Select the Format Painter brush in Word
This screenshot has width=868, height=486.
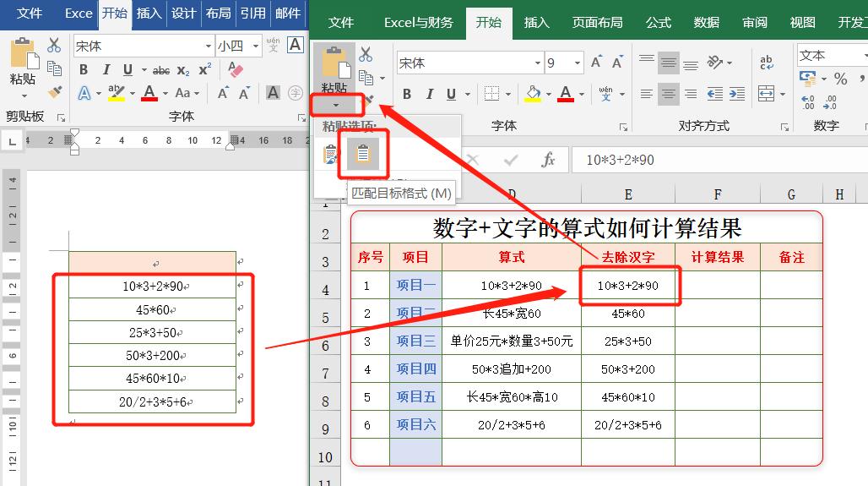click(54, 92)
